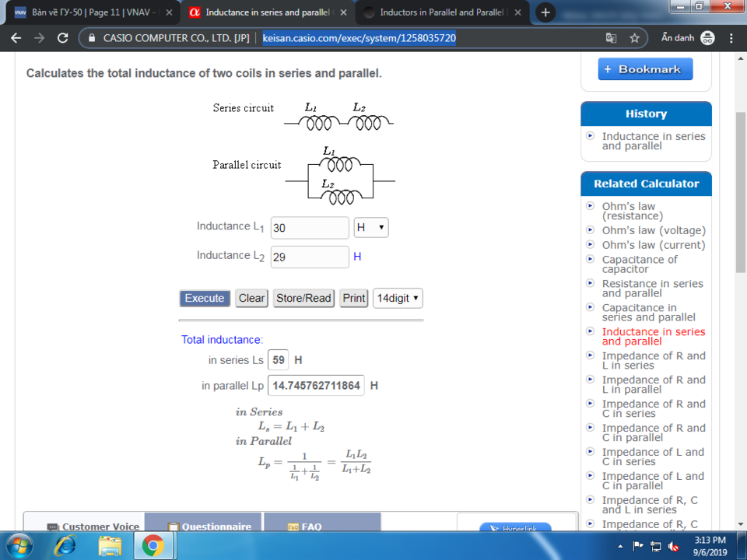Viewport: 747px width, 560px height.
Task: Expand the Inductance L1 unit dropdown
Action: click(x=371, y=228)
